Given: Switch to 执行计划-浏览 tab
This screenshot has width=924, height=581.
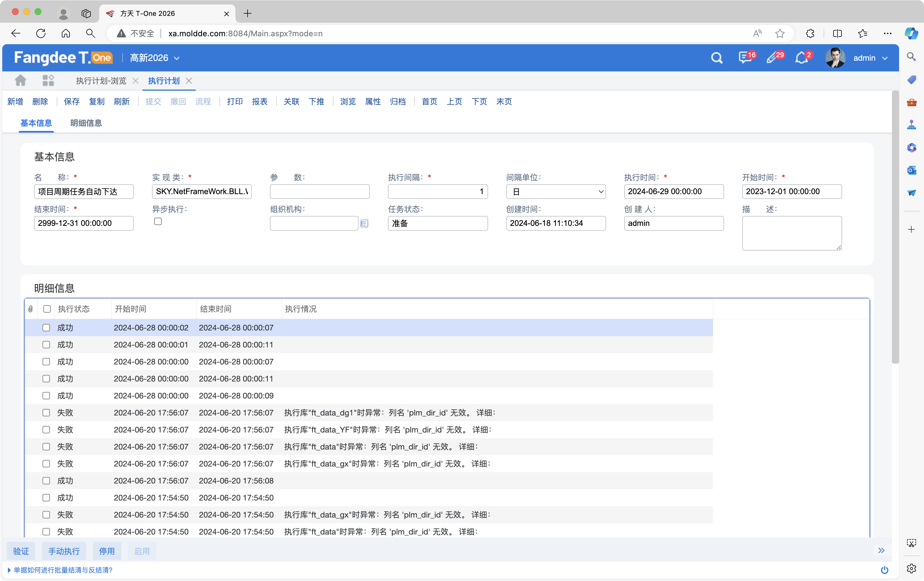Looking at the screenshot, I should [x=101, y=80].
